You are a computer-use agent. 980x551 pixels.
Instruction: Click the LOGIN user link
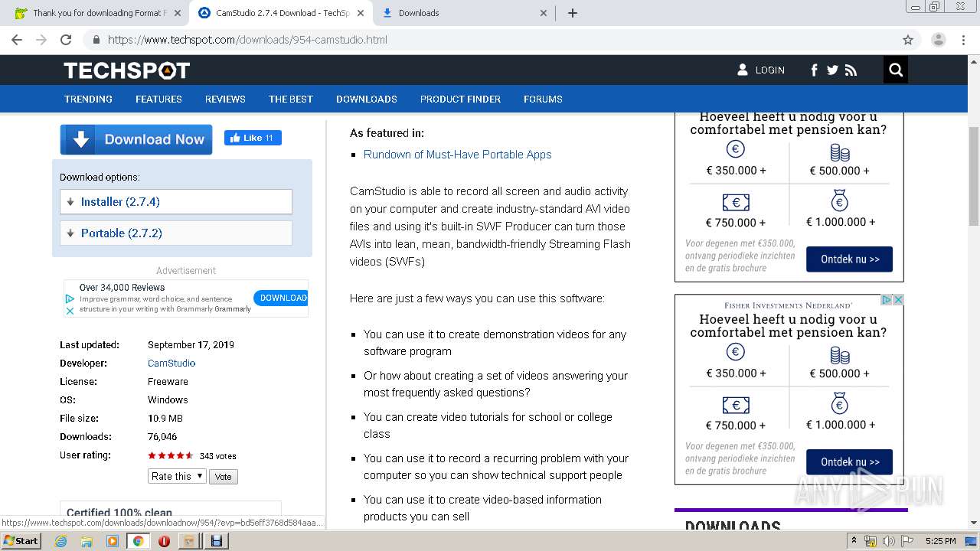(x=761, y=70)
